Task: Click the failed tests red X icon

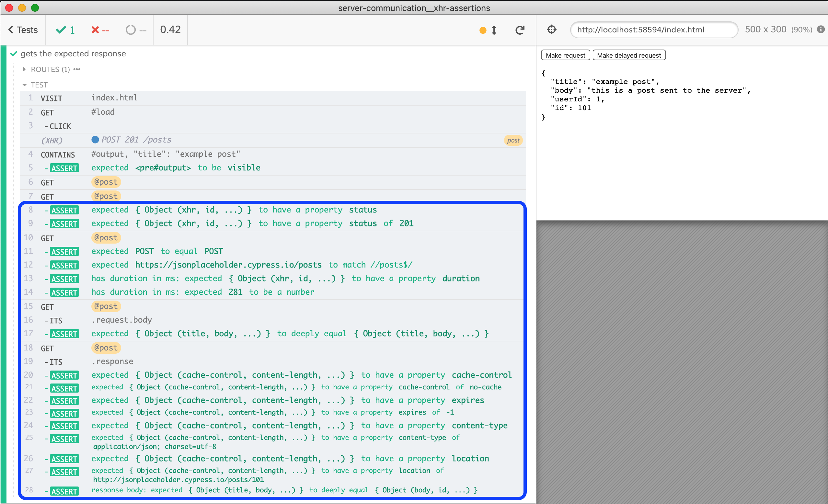Action: 95,30
